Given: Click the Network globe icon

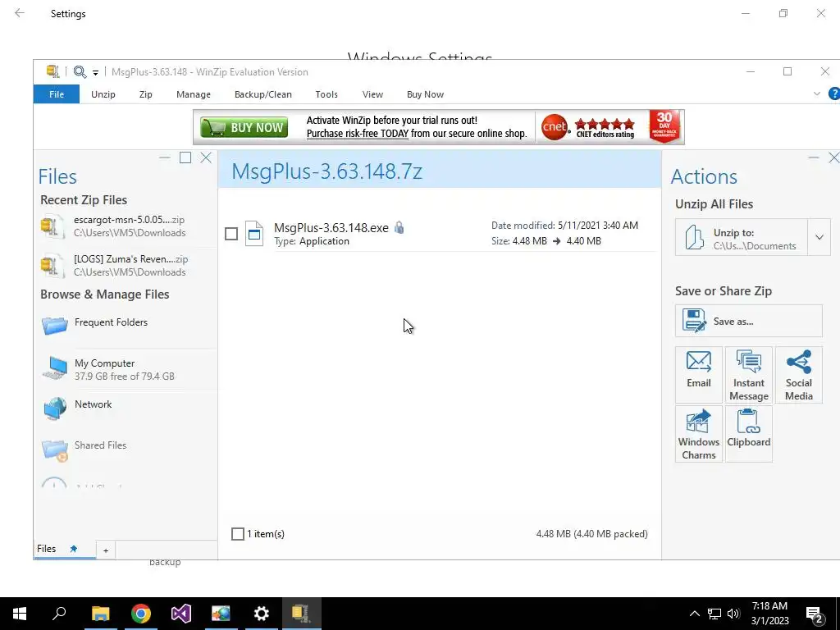Looking at the screenshot, I should (x=55, y=409).
